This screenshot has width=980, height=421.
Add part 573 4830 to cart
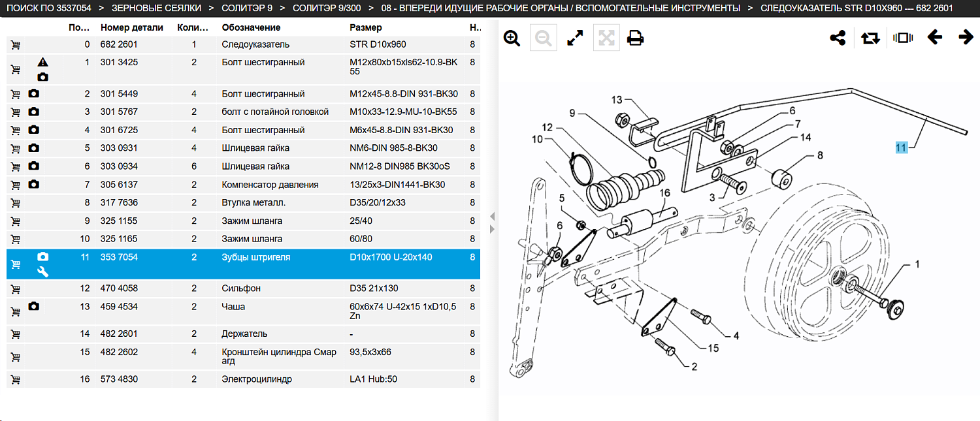16,379
